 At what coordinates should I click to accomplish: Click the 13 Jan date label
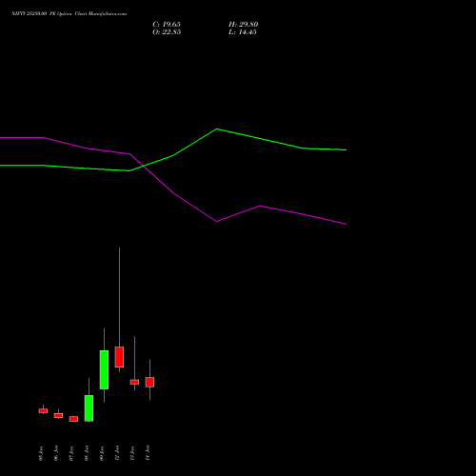(x=132, y=453)
